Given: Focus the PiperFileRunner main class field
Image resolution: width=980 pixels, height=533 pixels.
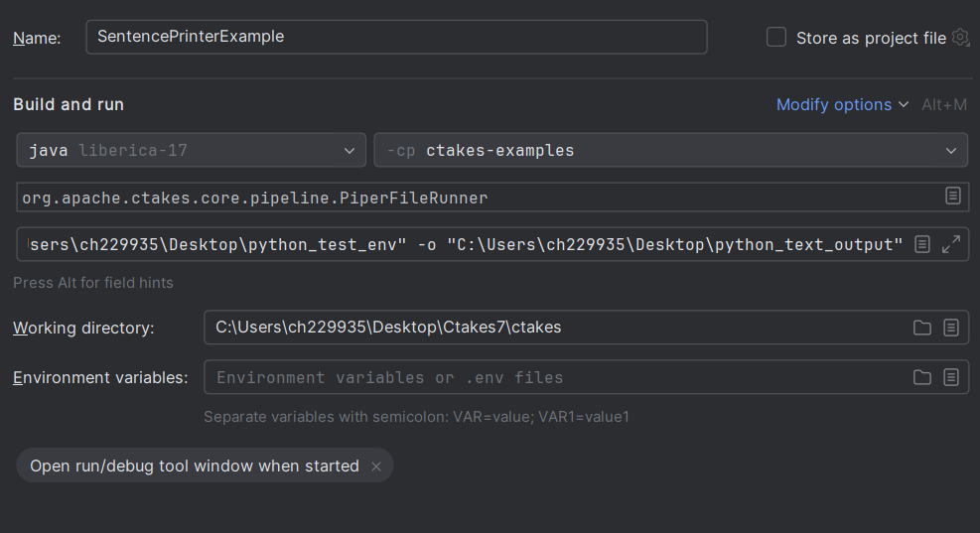Looking at the screenshot, I should [477, 198].
